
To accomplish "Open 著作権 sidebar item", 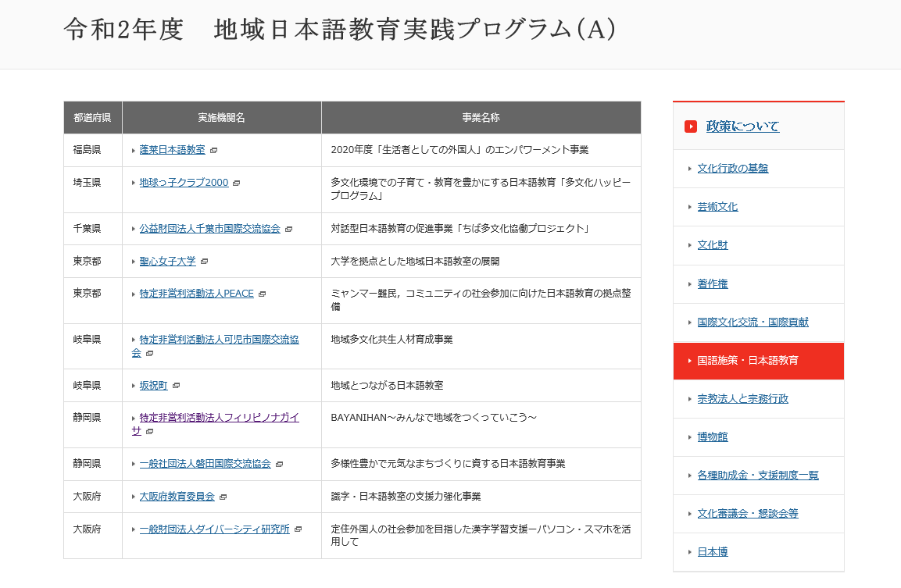I will (712, 284).
